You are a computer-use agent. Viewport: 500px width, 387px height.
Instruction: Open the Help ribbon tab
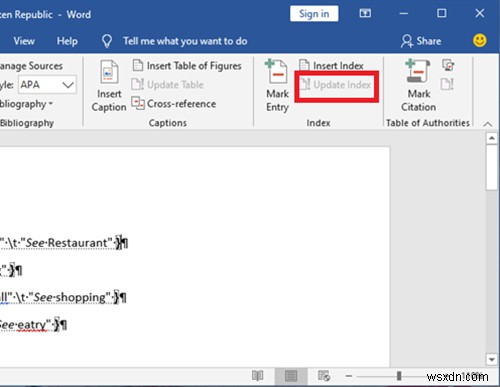pyautogui.click(x=67, y=41)
